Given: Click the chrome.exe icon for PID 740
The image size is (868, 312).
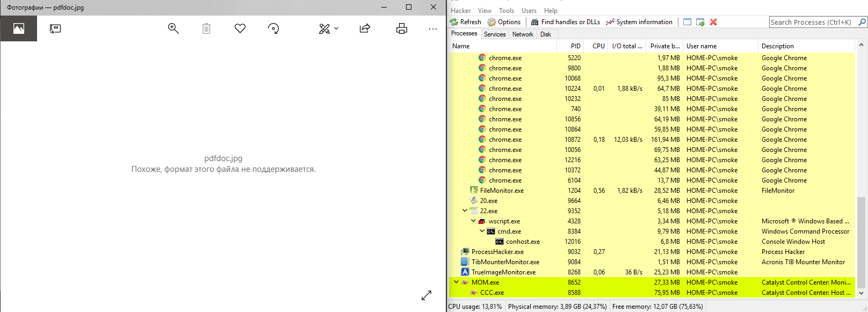Looking at the screenshot, I should click(482, 109).
